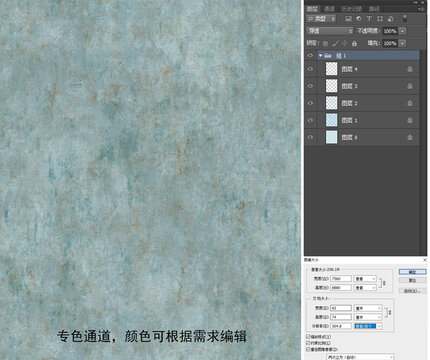The width and height of the screenshot is (430, 360).
Task: Open pixel width unit dropdown
Action: click(365, 279)
